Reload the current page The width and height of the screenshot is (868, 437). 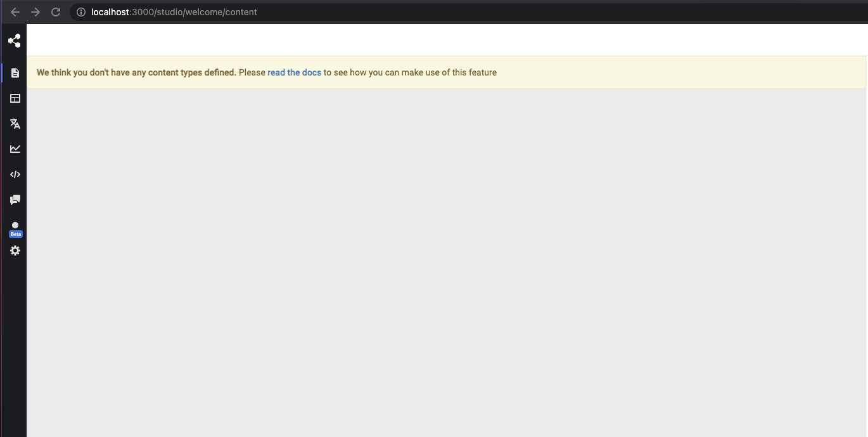tap(56, 11)
